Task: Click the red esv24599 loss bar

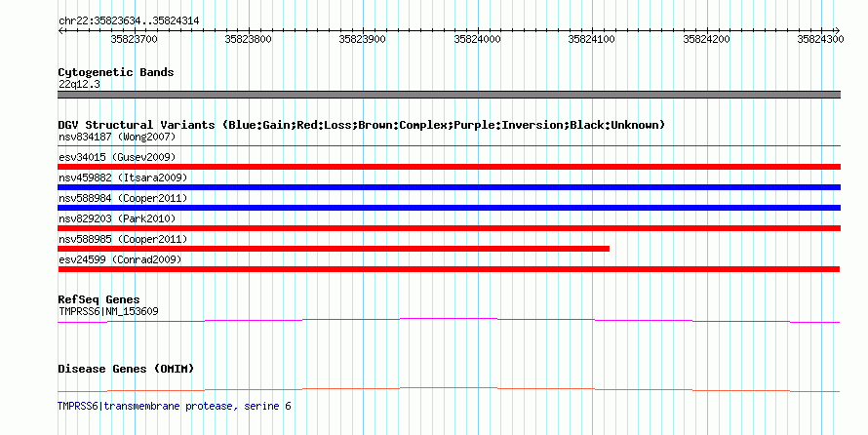Action: pos(449,269)
